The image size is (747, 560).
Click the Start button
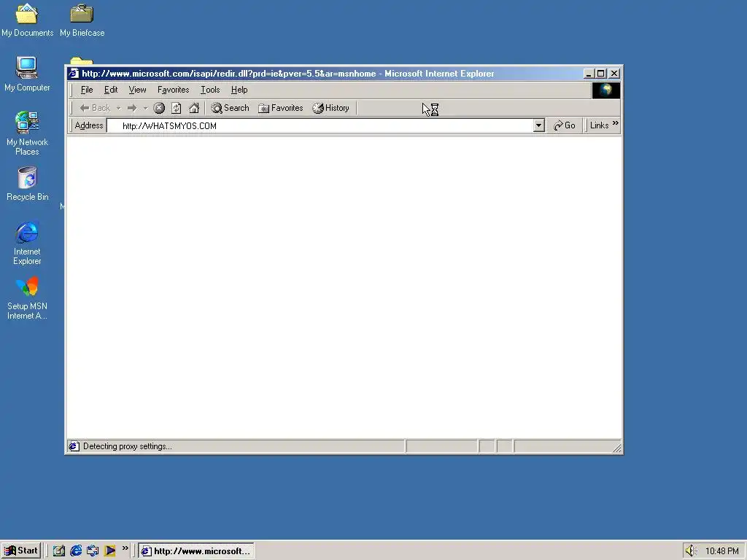point(21,551)
